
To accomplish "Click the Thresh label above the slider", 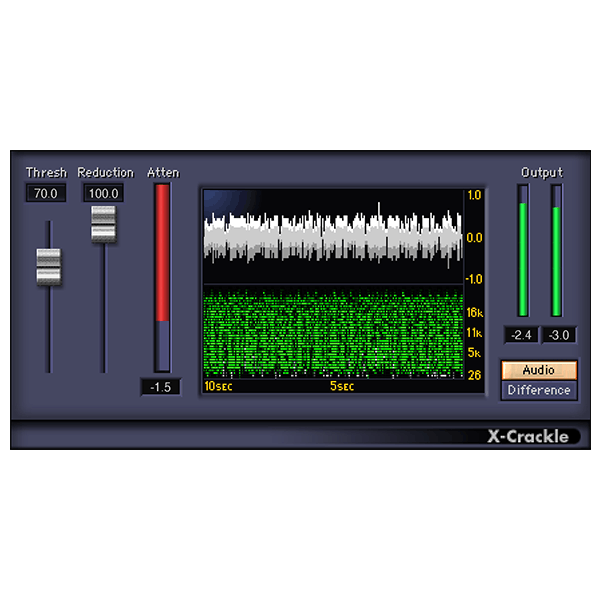I will click(x=46, y=172).
